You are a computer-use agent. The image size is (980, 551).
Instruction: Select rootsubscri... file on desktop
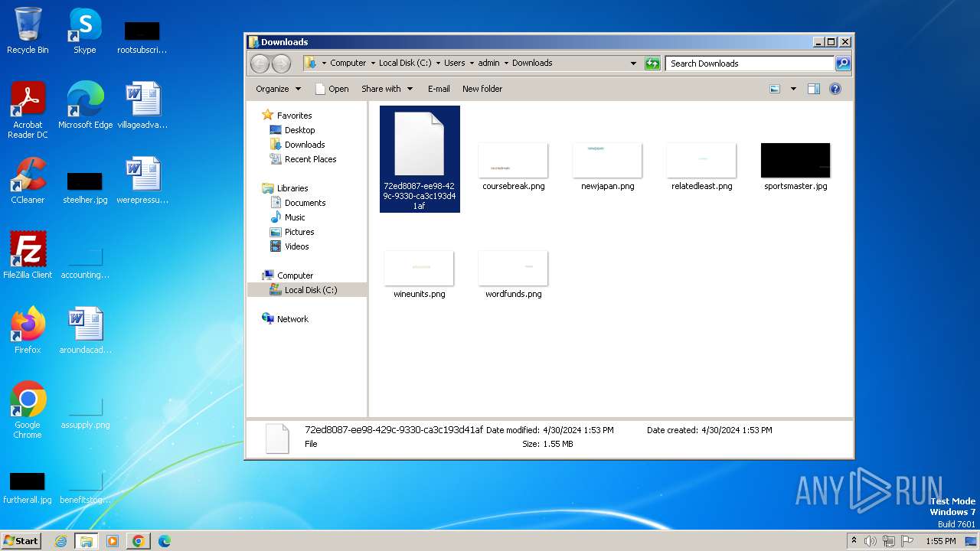[x=142, y=38]
